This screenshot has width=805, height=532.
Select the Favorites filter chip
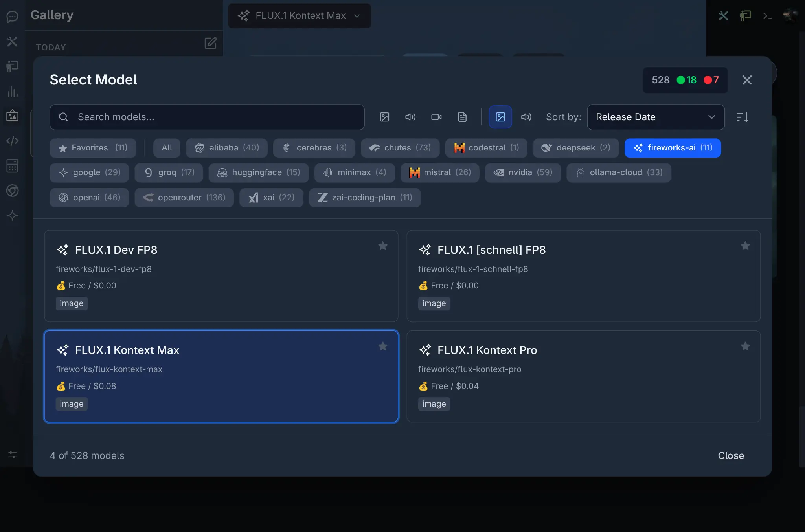93,148
